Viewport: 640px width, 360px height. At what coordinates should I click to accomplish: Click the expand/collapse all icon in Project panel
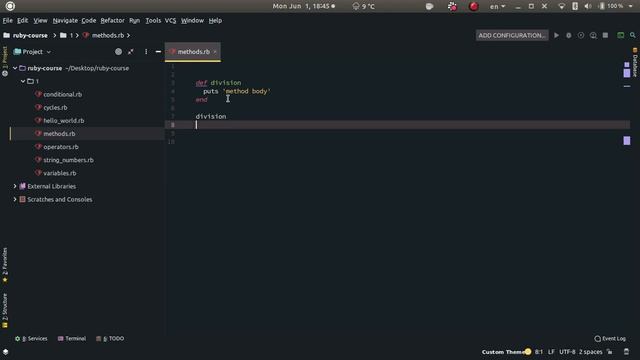pyautogui.click(x=131, y=52)
